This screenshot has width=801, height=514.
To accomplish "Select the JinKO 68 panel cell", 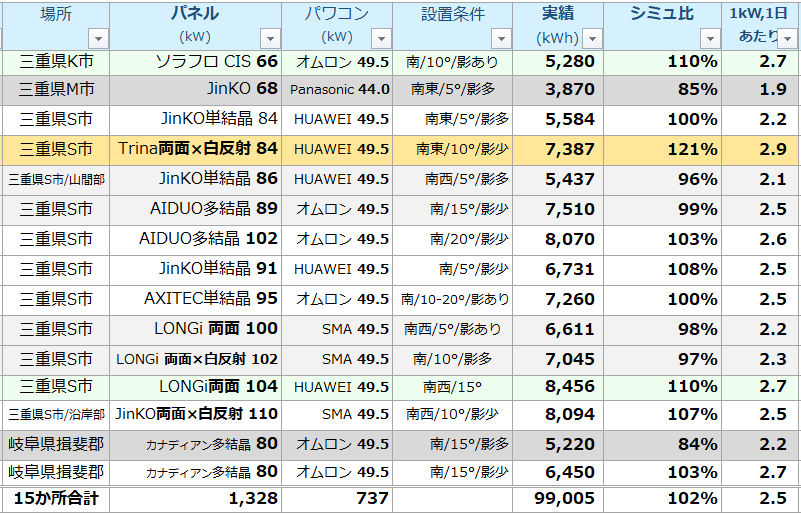I will coord(196,90).
